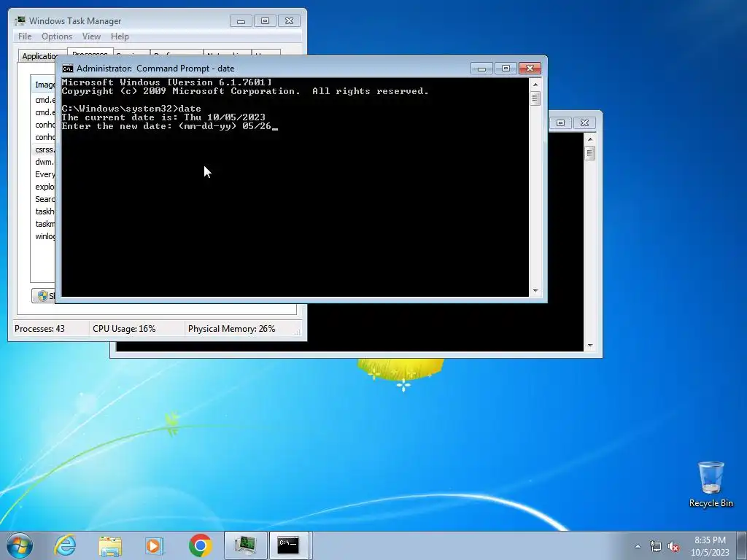Open Task Manager title bar icon menu
The height and width of the screenshot is (560, 747).
point(20,21)
